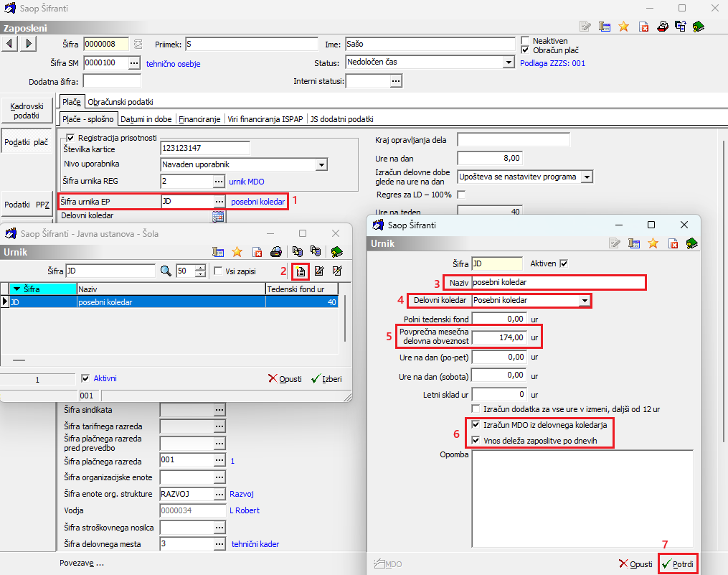Open favorites star in Zaposleni toolbar
Image resolution: width=728 pixels, height=575 pixels.
pyautogui.click(x=623, y=27)
